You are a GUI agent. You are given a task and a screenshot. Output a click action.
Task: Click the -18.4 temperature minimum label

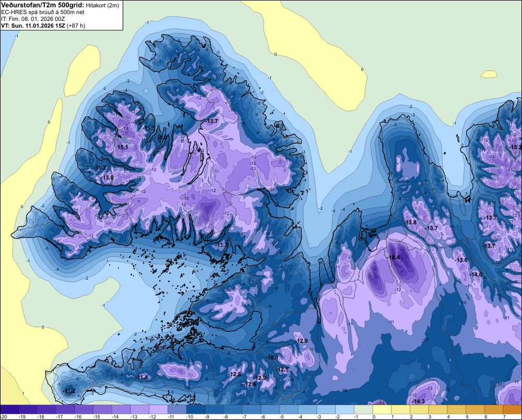pyautogui.click(x=394, y=257)
